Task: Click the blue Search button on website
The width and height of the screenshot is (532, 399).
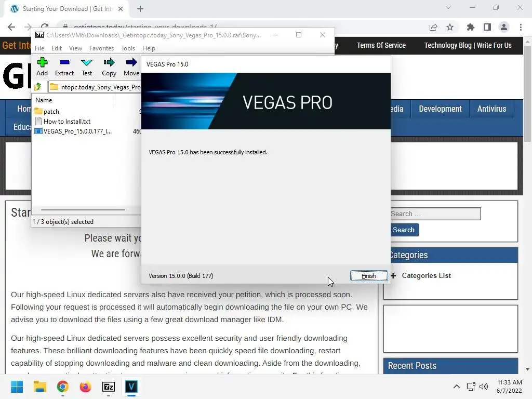Action: (404, 230)
